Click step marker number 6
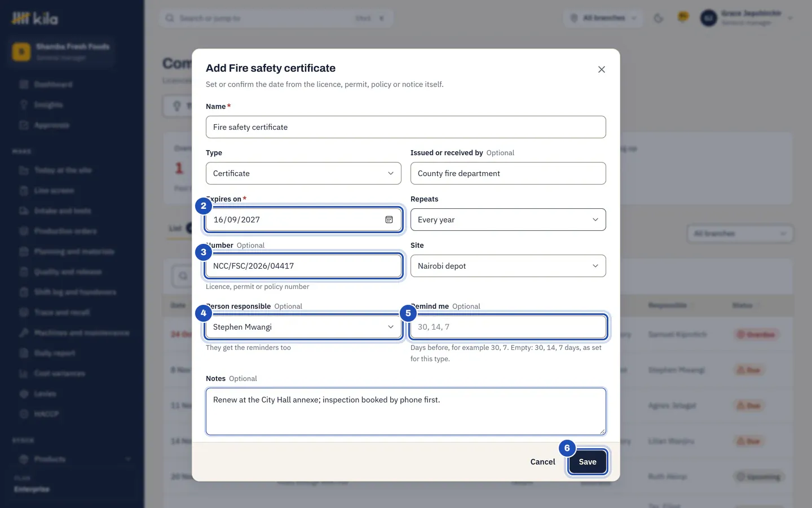The image size is (812, 508). [x=567, y=448]
